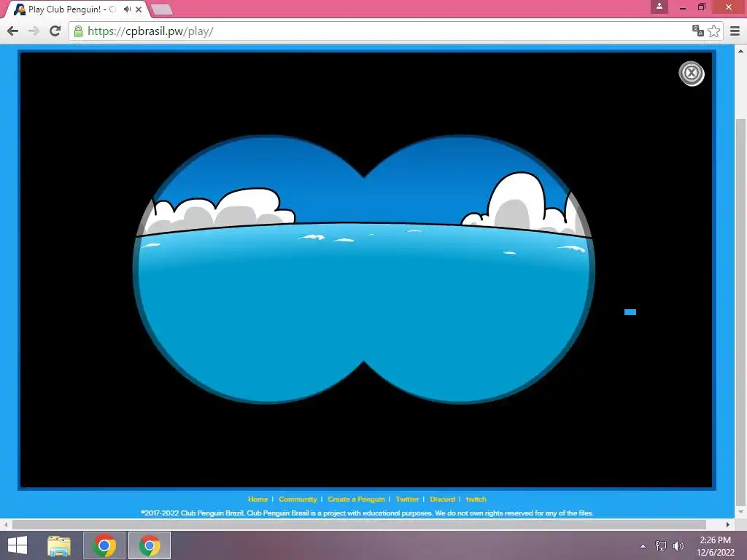Open the Create a Penguin link
This screenshot has width=747, height=560.
click(x=356, y=499)
